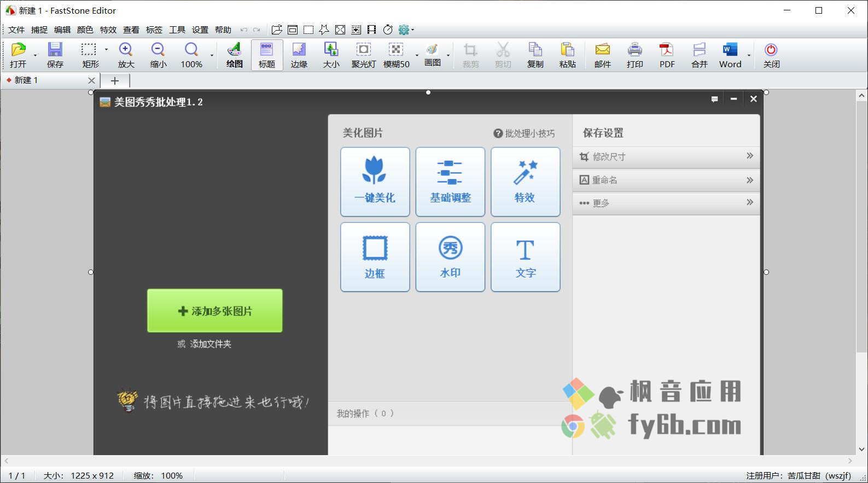Open the 捕捉 capture menu

(x=39, y=30)
